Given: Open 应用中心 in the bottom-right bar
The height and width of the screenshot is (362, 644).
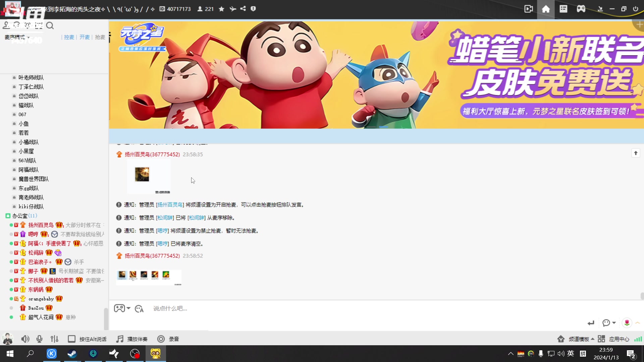Looking at the screenshot, I should (x=619, y=339).
